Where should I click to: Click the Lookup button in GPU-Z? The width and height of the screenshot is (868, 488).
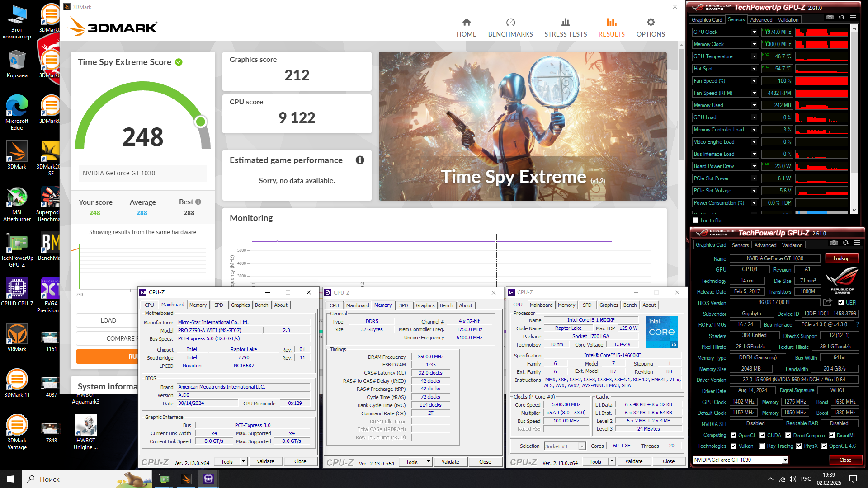tap(841, 258)
